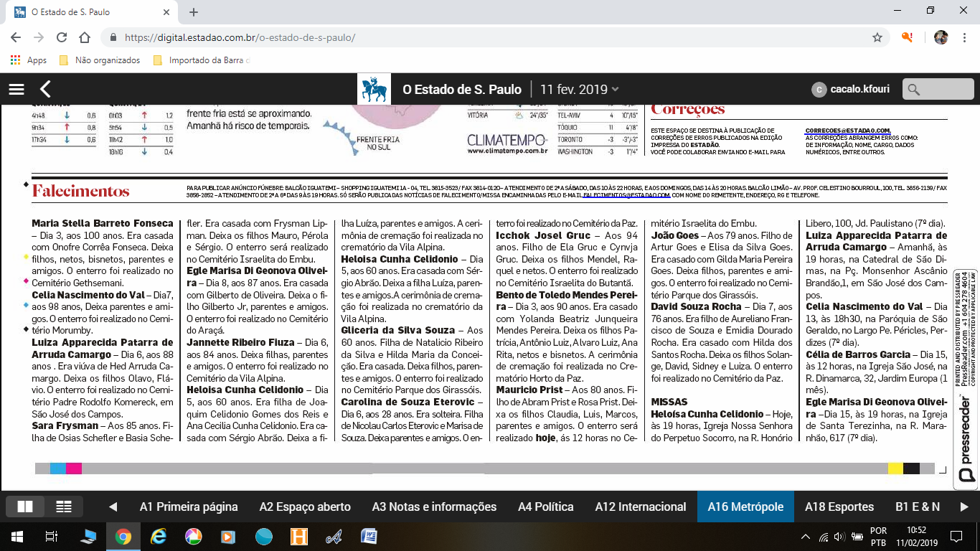Viewport: 980px width, 551px height.
Task: Click the back chevron in the reader header
Action: pos(45,90)
